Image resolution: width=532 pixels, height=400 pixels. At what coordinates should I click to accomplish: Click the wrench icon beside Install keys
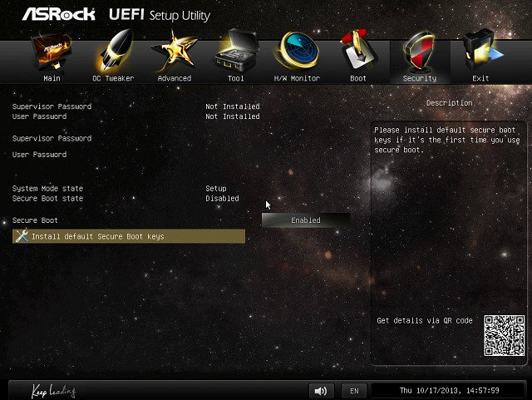[22, 236]
